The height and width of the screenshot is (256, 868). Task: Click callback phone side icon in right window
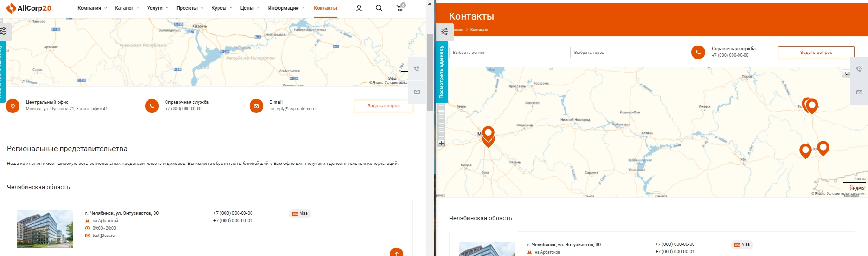(x=859, y=69)
